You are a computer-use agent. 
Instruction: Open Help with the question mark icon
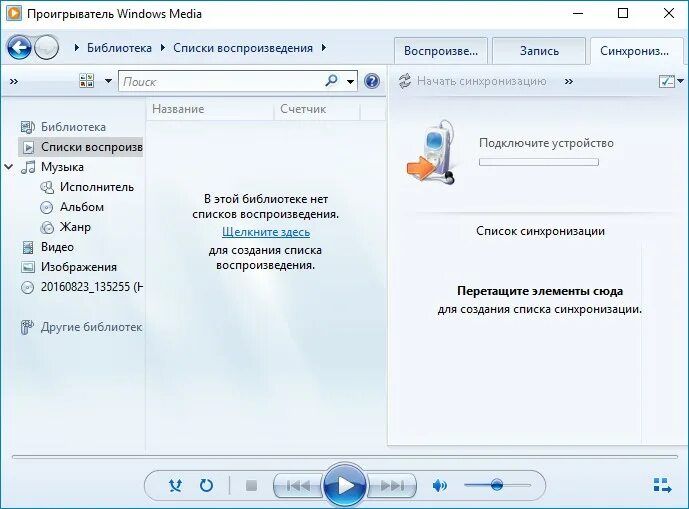[372, 81]
